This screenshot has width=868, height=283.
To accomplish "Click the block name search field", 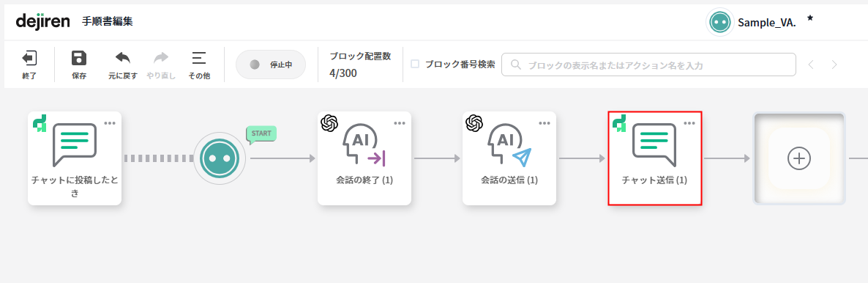I will pos(648,65).
